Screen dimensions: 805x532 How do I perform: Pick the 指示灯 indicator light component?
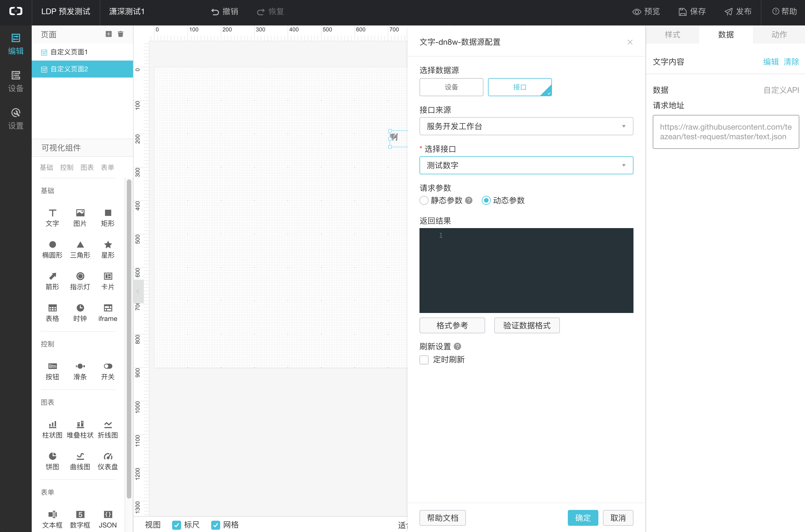click(x=80, y=281)
